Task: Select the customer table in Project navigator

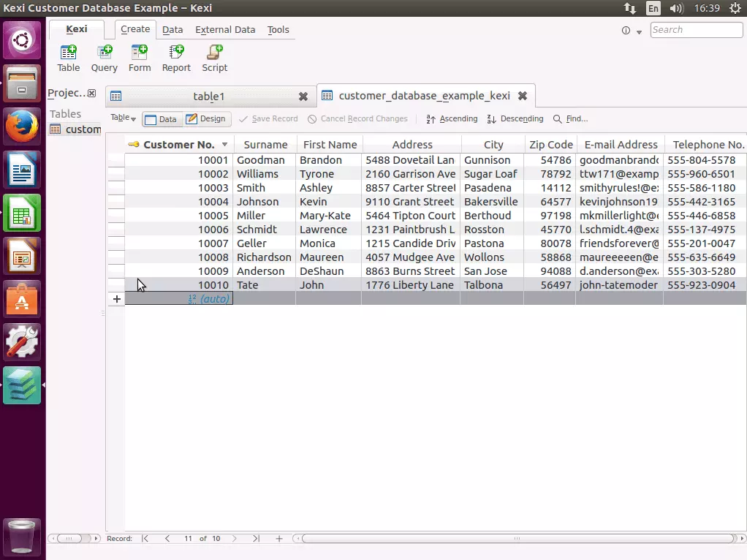Action: click(76, 129)
